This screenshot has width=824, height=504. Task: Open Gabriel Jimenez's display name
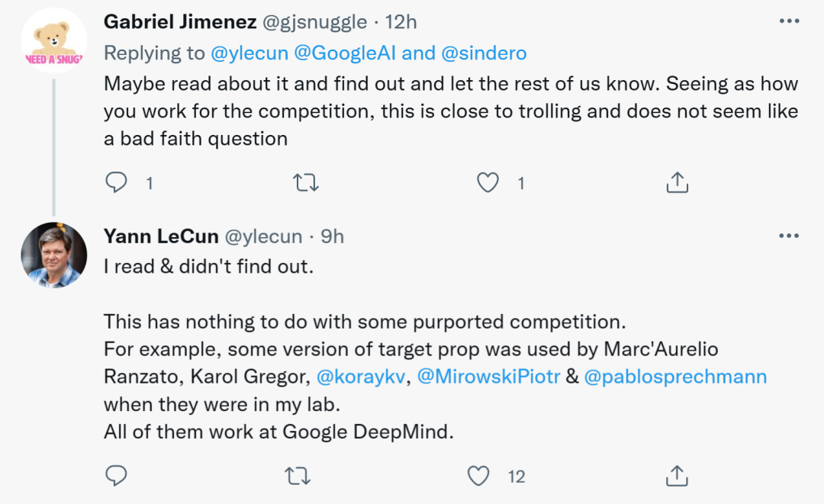180,21
